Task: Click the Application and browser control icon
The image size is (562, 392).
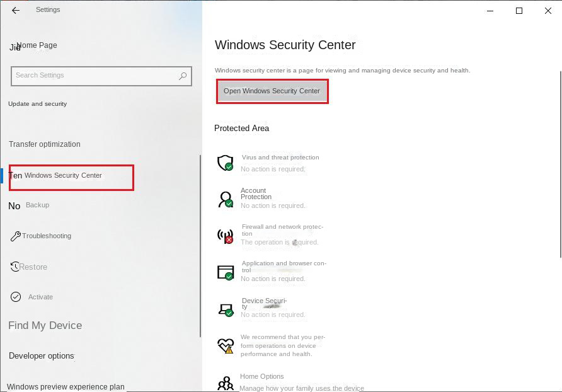Action: (225, 272)
